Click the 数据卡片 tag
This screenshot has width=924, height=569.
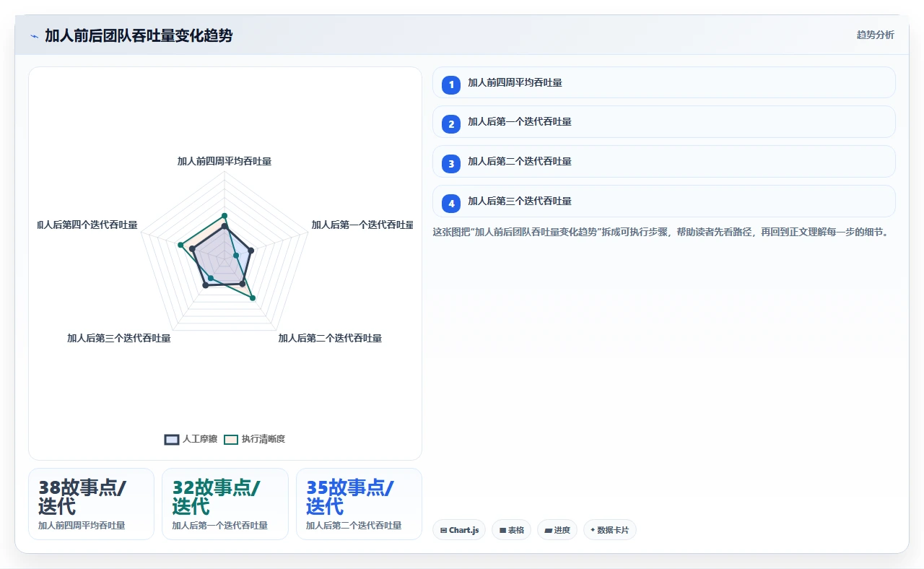pyautogui.click(x=610, y=530)
